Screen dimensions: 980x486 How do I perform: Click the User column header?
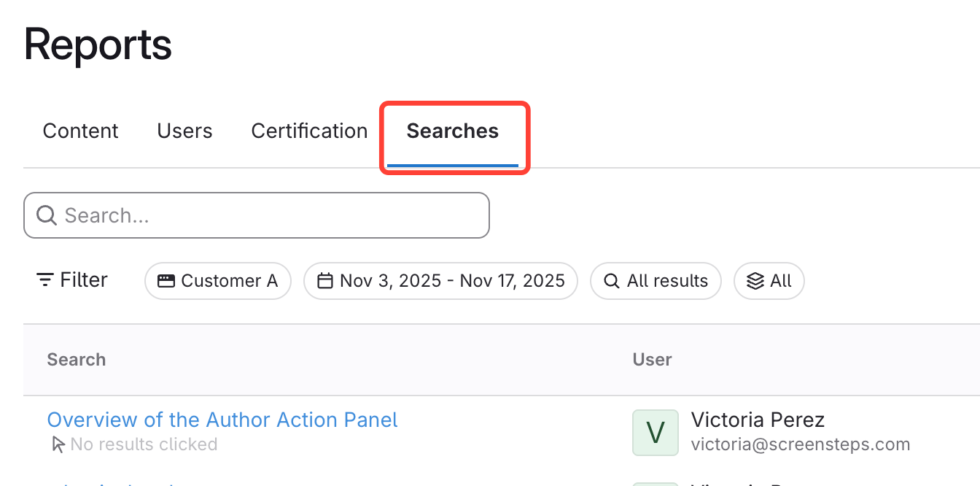point(652,360)
